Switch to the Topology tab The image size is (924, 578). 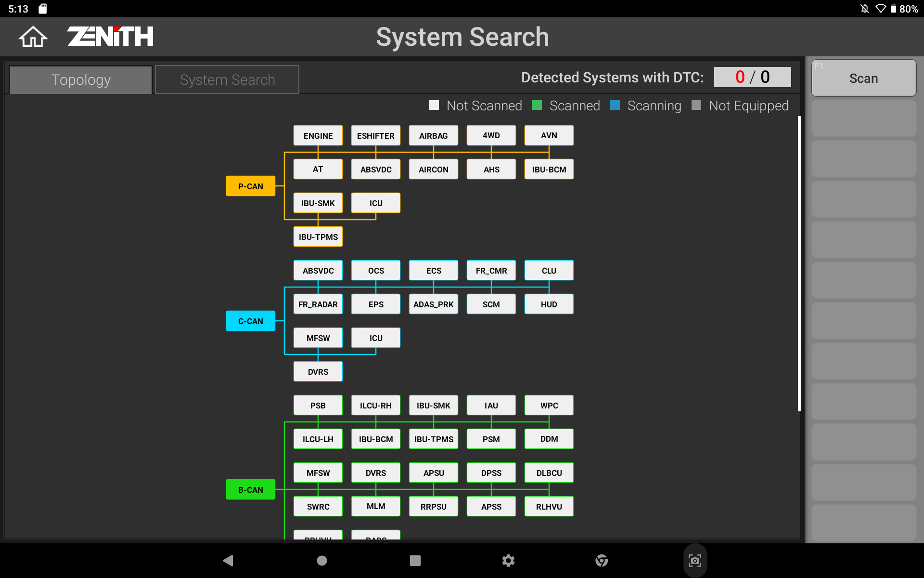click(x=81, y=80)
